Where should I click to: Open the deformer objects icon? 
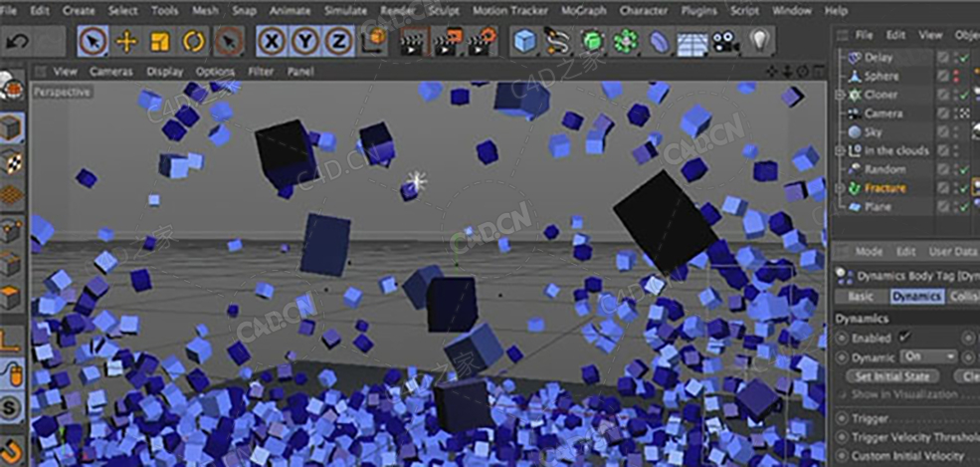click(x=659, y=41)
